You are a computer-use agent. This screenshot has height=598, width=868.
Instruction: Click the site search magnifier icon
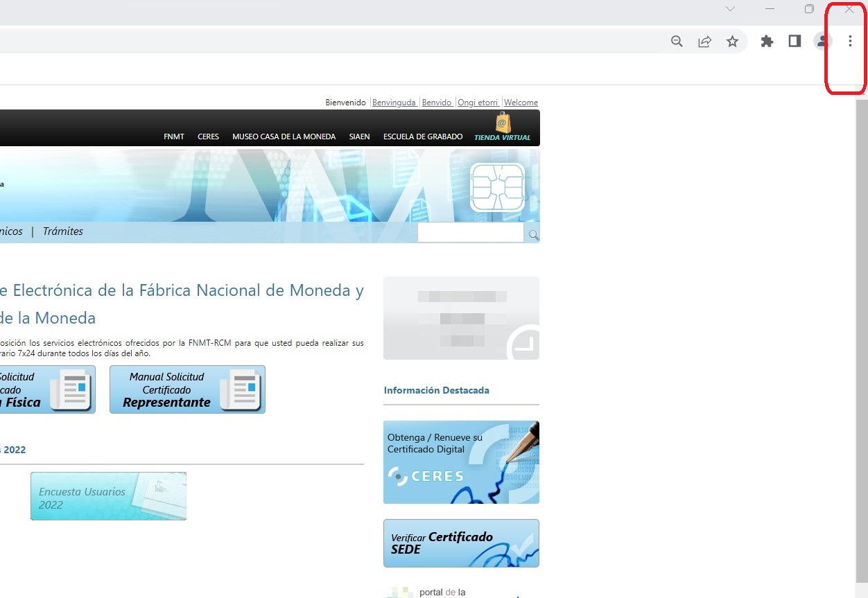[x=533, y=235]
